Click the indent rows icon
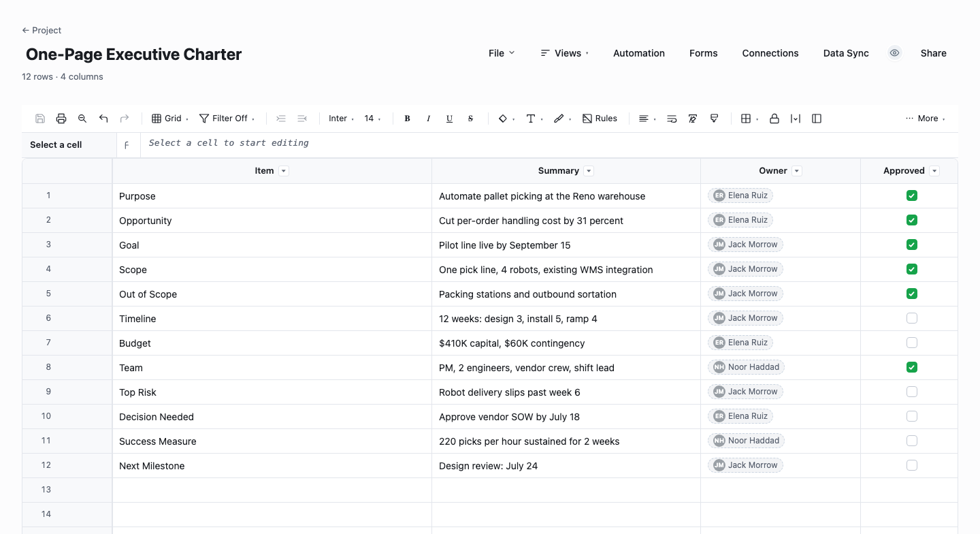This screenshot has width=980, height=534. [x=281, y=119]
